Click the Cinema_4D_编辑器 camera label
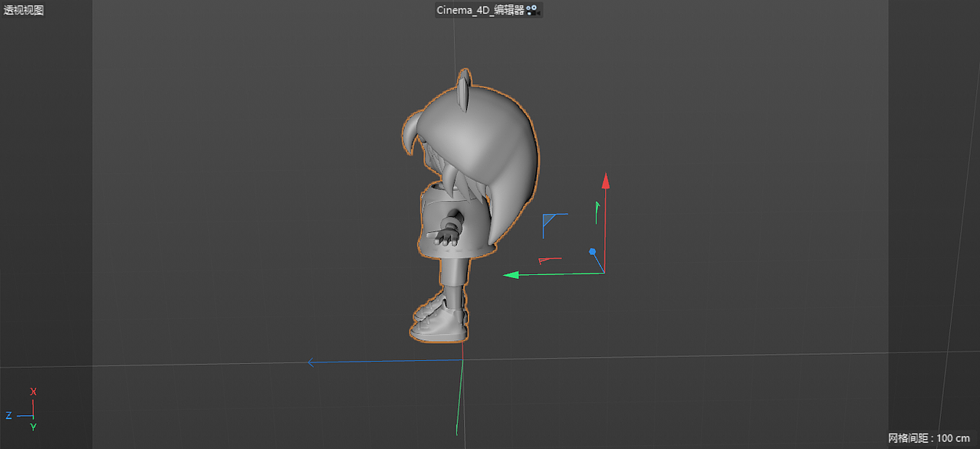 click(x=480, y=11)
